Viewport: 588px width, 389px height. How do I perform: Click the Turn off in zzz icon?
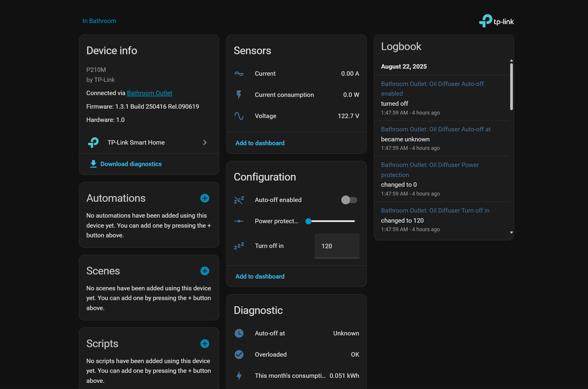[x=239, y=246]
